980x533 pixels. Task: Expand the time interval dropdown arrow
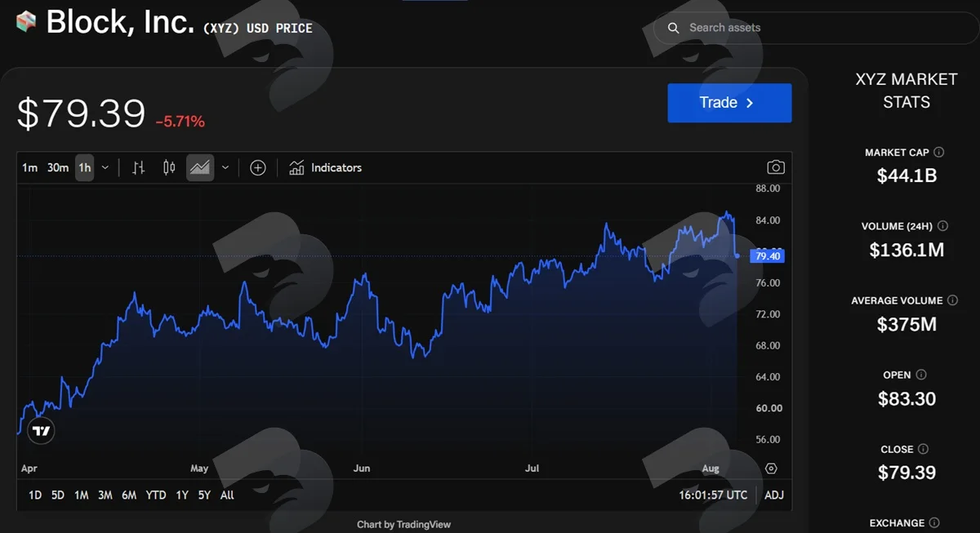coord(105,168)
